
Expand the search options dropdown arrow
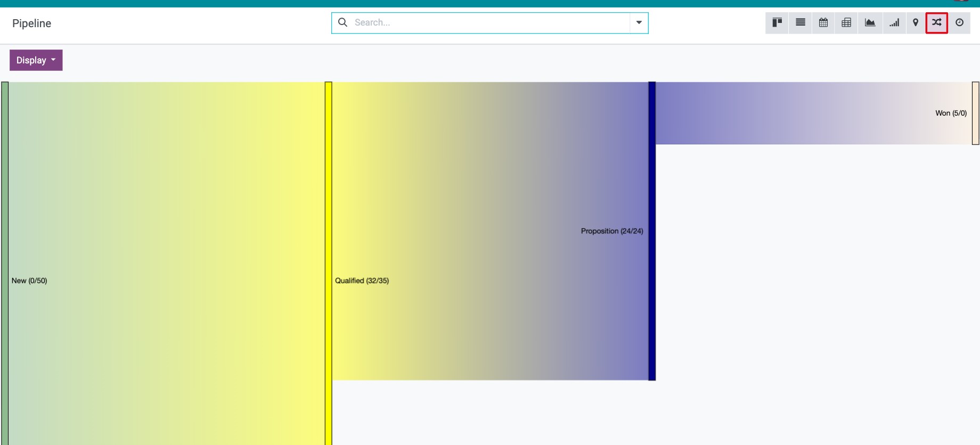tap(639, 23)
